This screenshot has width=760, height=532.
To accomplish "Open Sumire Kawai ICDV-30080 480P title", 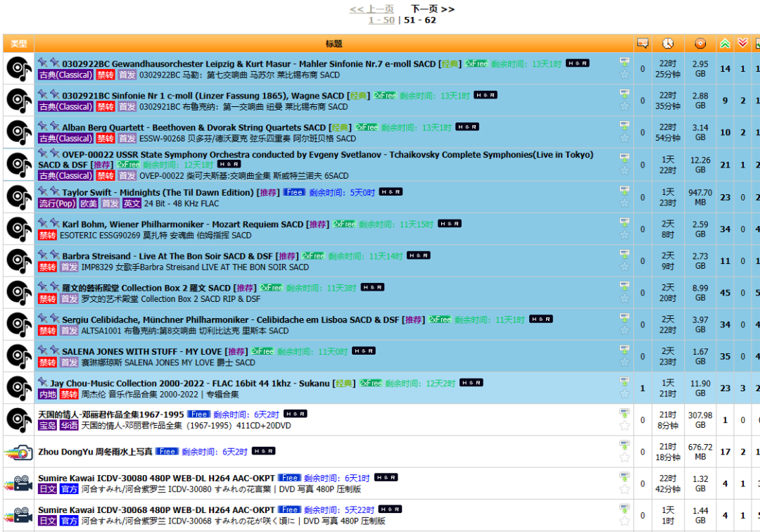I will point(156,479).
